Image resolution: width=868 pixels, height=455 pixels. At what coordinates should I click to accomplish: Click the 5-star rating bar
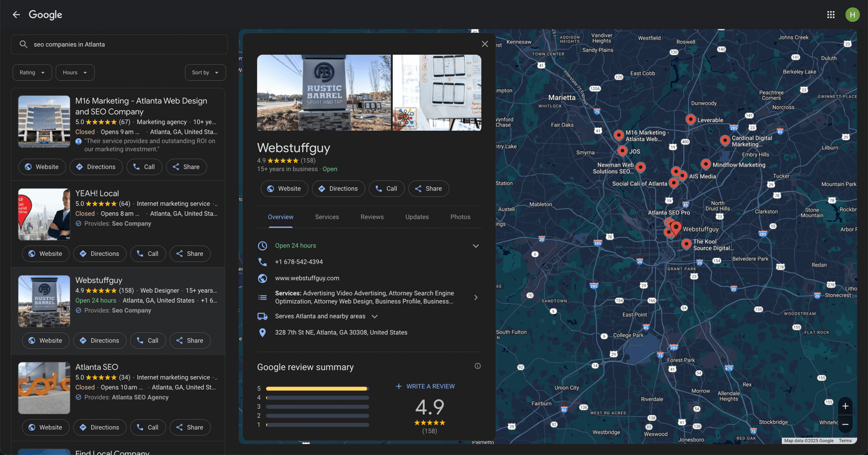[317, 389]
